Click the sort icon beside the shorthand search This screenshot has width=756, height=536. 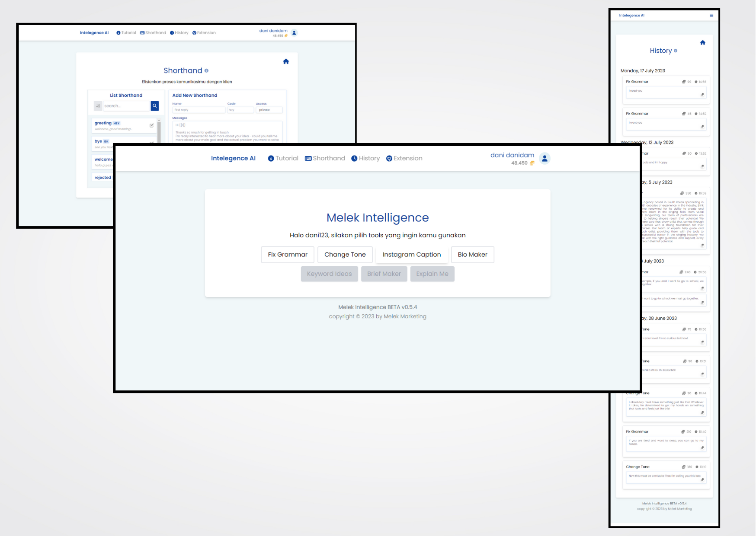[x=98, y=106]
